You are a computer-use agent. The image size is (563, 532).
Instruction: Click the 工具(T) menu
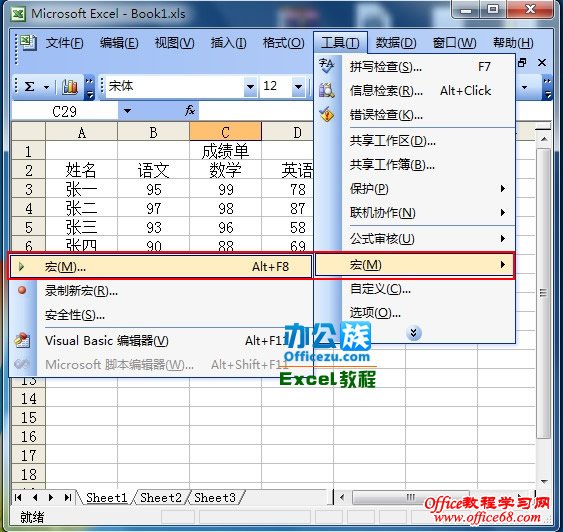tap(340, 43)
